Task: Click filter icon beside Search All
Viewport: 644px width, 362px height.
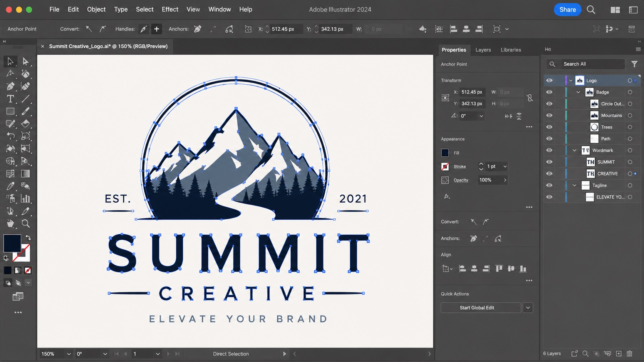Action: [x=634, y=64]
